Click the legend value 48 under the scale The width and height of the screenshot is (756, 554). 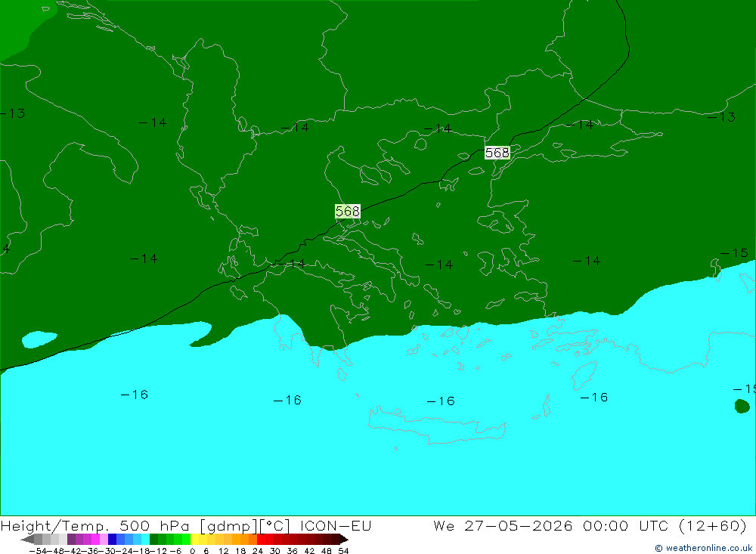click(327, 551)
